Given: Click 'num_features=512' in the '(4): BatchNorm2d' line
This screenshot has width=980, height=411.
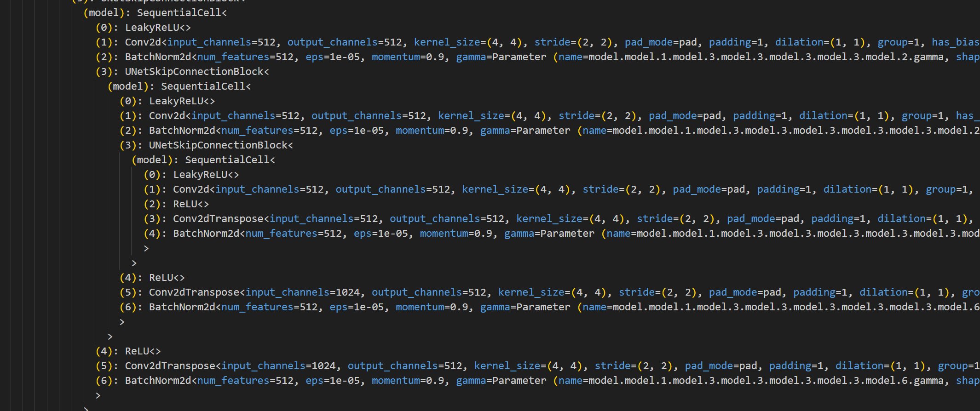Looking at the screenshot, I should coord(294,233).
